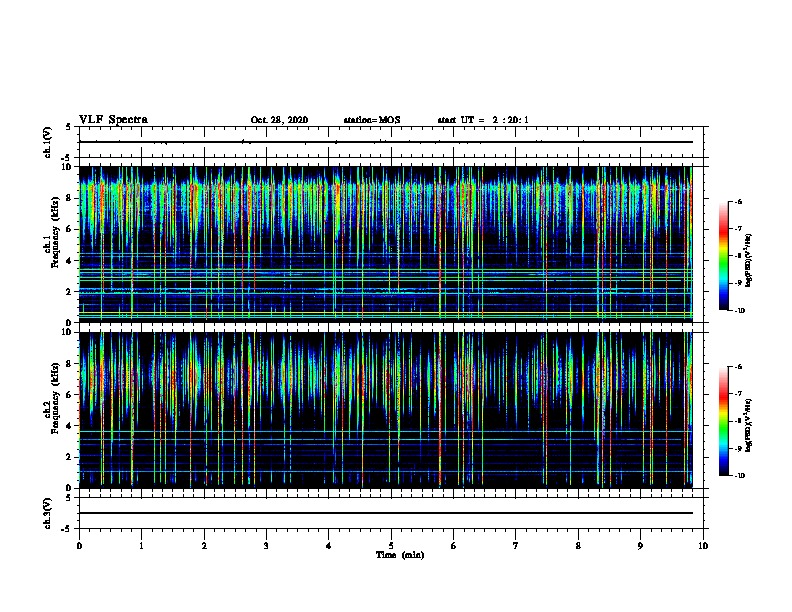The width and height of the screenshot is (792, 612).
Task: Click the ch.1 PSD color scale bar
Action: [724, 256]
